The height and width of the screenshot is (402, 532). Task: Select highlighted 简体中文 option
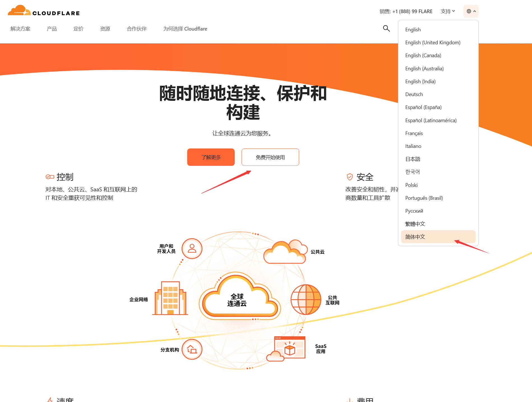tap(438, 237)
